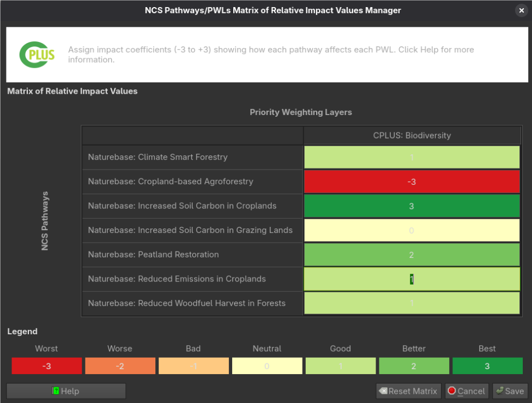The width and height of the screenshot is (532, 403).
Task: Click the Neutral 0 legend swatch
Action: tap(267, 366)
